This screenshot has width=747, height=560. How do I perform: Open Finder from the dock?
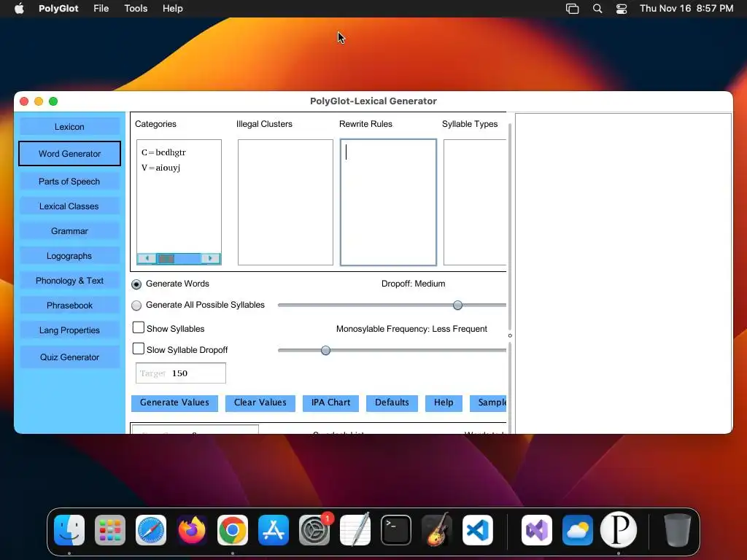coord(69,530)
